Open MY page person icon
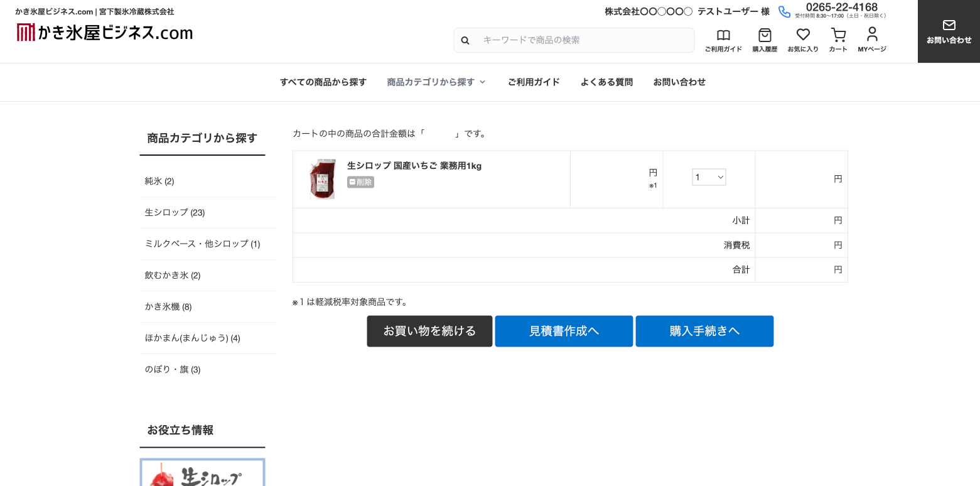The height and width of the screenshot is (486, 980). click(872, 36)
